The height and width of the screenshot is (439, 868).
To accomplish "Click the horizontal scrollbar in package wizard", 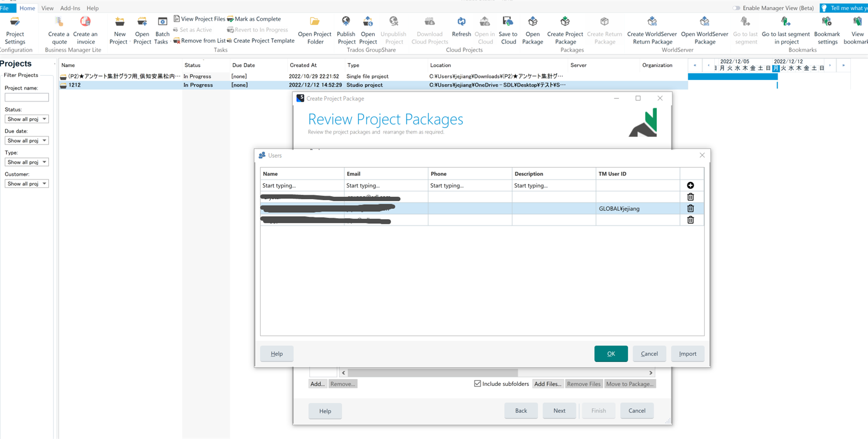I will point(433,373).
